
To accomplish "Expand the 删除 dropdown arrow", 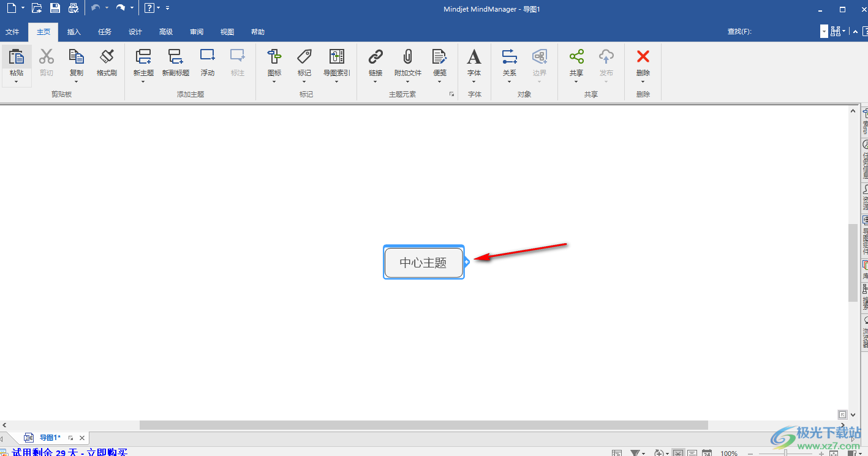I will pos(643,81).
